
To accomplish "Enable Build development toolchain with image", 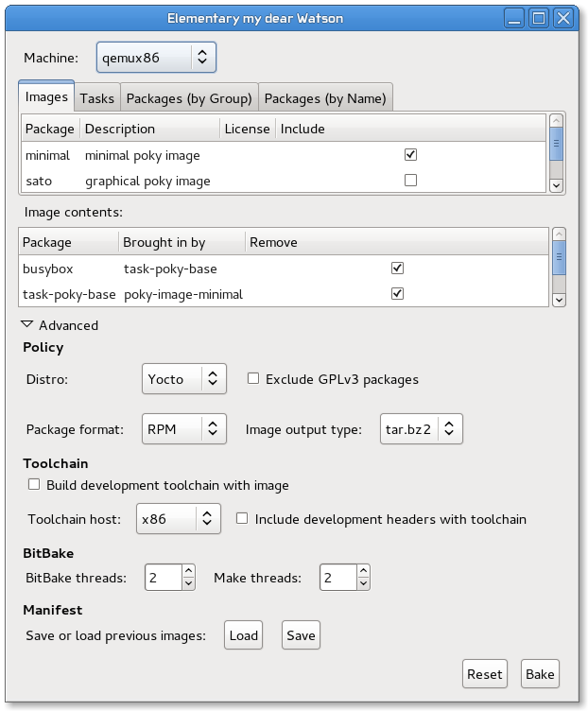I will 35,485.
